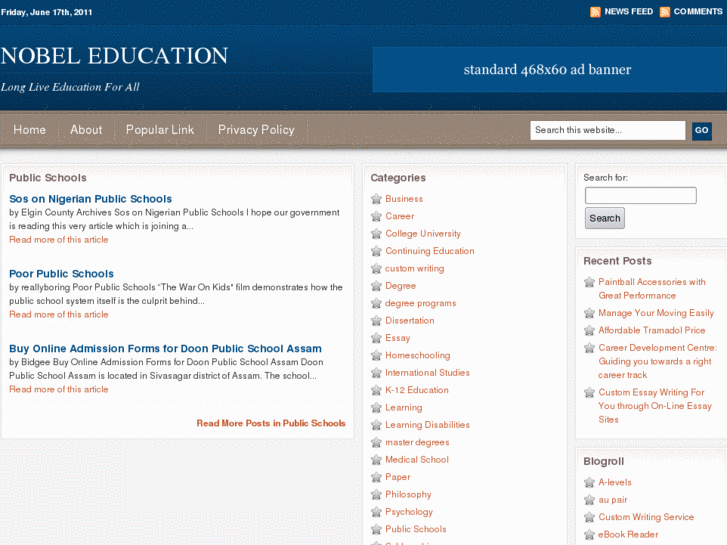Click the star icon beside Continuing Education

tap(376, 251)
